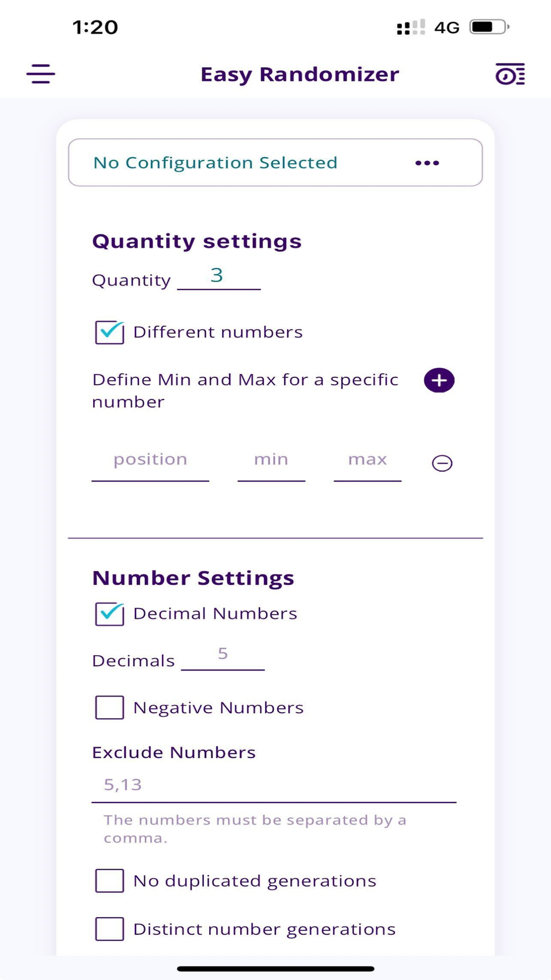Screen dimensions: 551x980
Task: Remove the position min max row
Action: point(442,464)
